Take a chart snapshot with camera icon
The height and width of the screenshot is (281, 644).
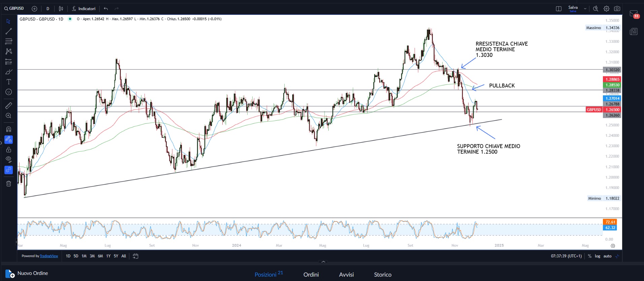tap(617, 9)
